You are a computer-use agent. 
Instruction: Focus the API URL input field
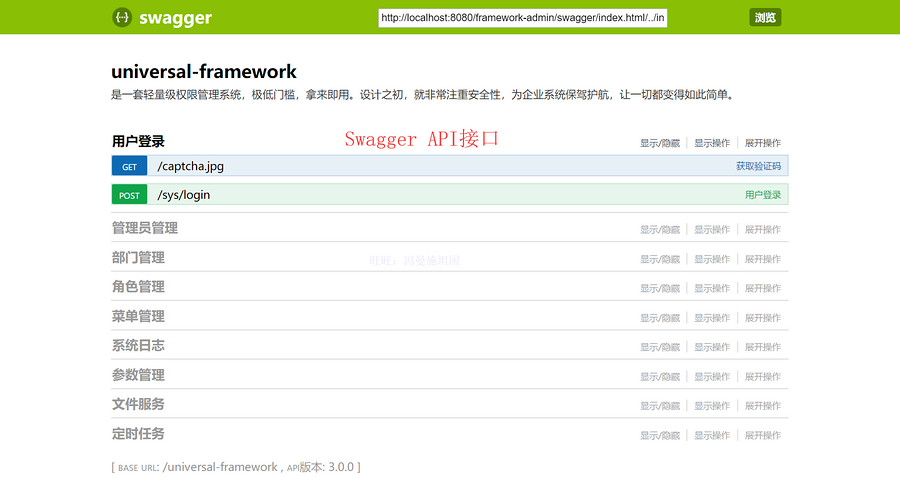click(522, 18)
